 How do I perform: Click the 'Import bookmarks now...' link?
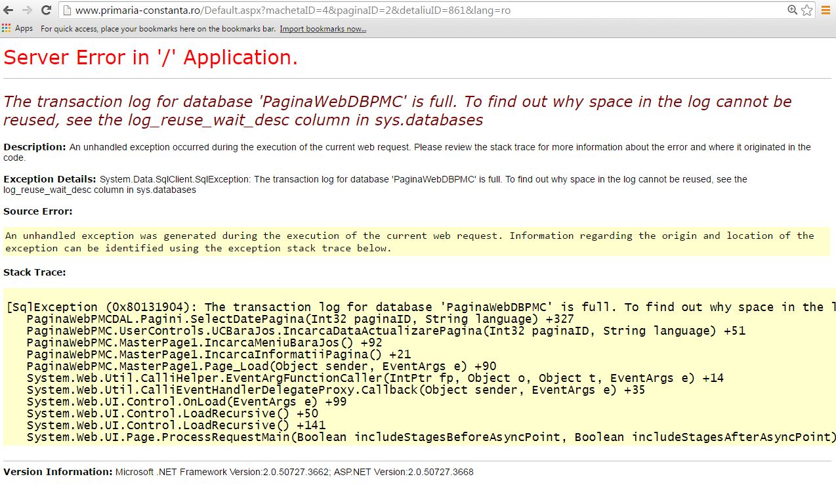(x=323, y=29)
